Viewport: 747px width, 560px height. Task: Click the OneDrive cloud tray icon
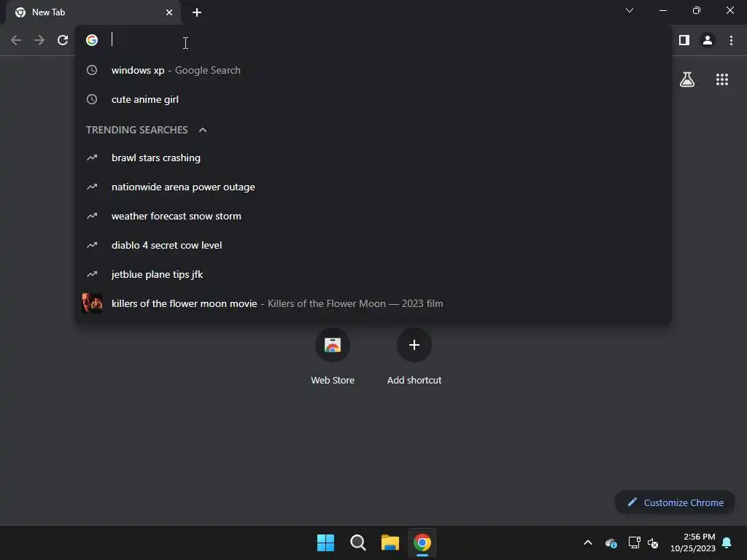pyautogui.click(x=611, y=542)
